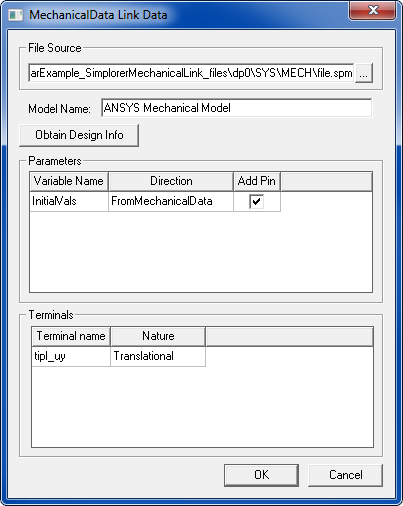Edit the Model Name text field

coord(236,108)
